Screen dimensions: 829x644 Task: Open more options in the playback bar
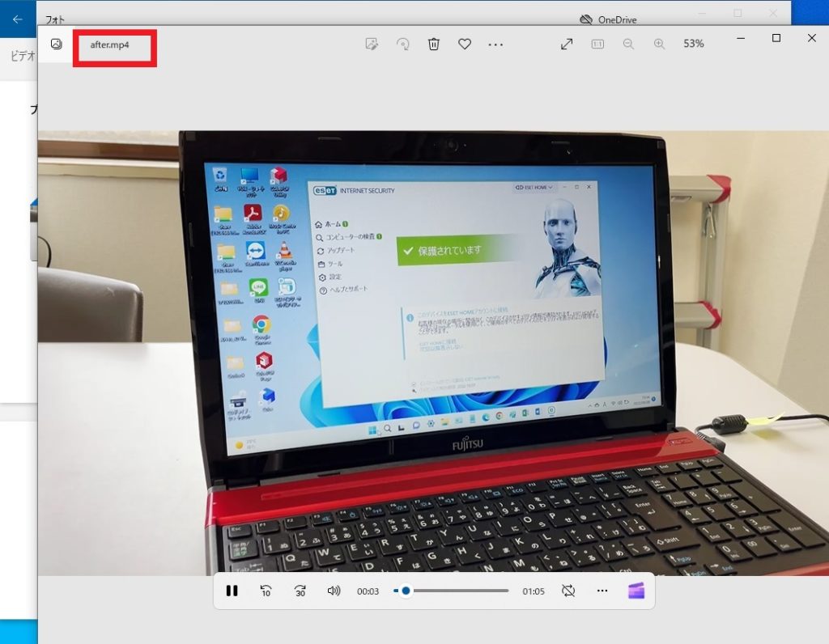pyautogui.click(x=602, y=591)
